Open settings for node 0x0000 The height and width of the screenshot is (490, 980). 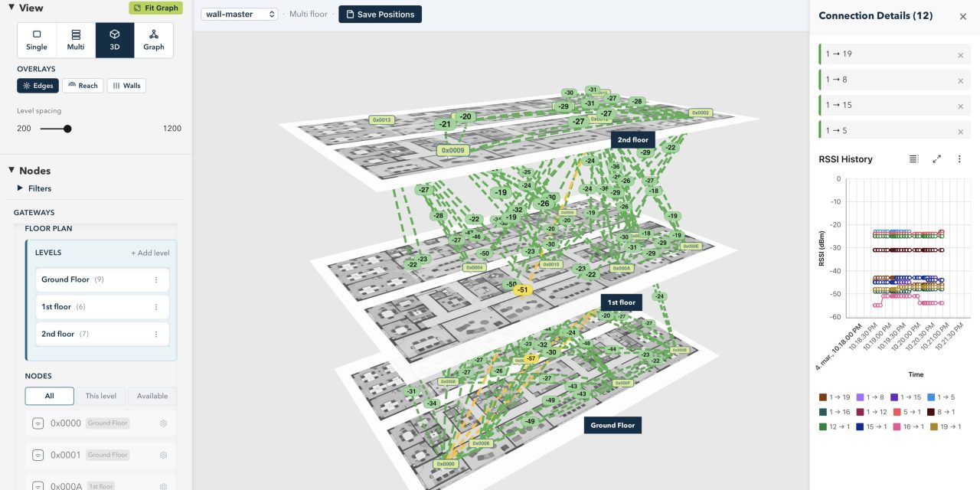(x=162, y=423)
